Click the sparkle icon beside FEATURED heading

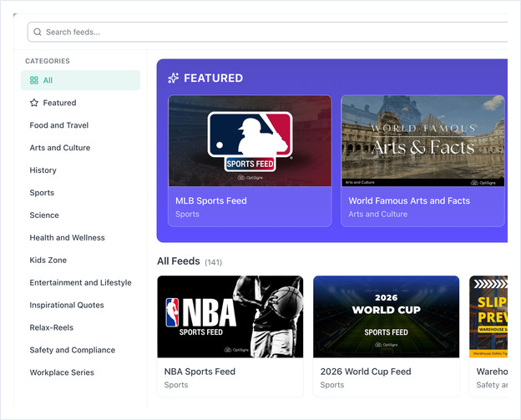(x=173, y=78)
